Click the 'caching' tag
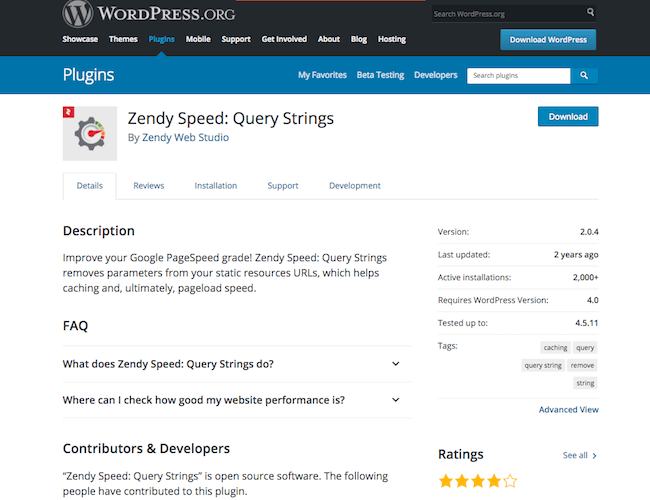Image resolution: width=650 pixels, height=500 pixels. [x=555, y=347]
